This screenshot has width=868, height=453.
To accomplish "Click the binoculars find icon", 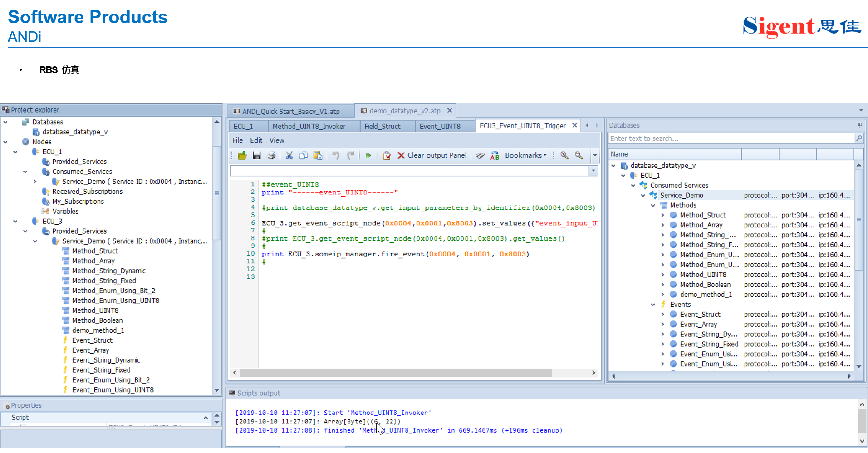I will click(x=480, y=155).
